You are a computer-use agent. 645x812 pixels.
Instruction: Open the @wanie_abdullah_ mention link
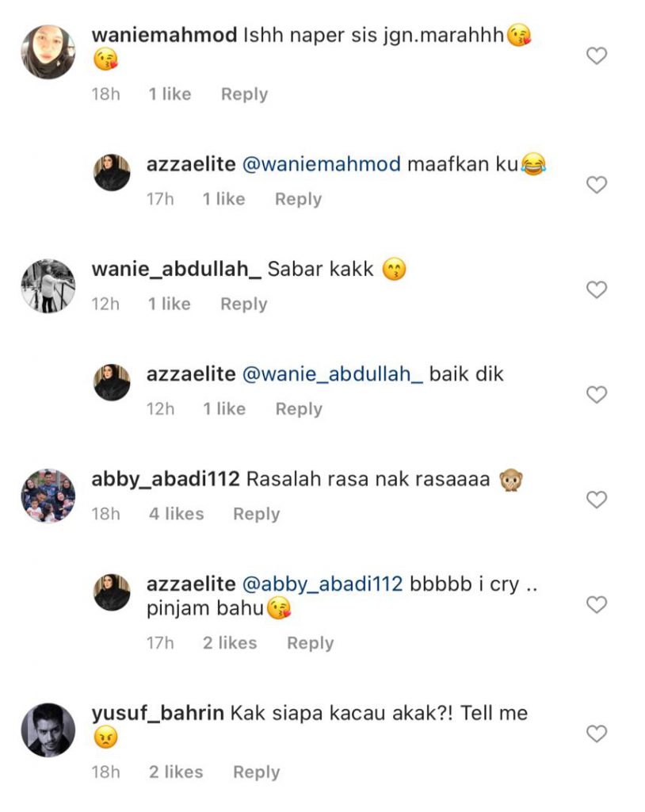tap(332, 374)
